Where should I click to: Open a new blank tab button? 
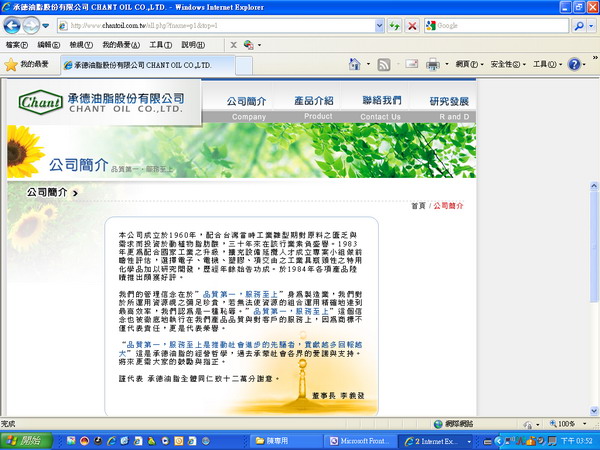click(244, 65)
